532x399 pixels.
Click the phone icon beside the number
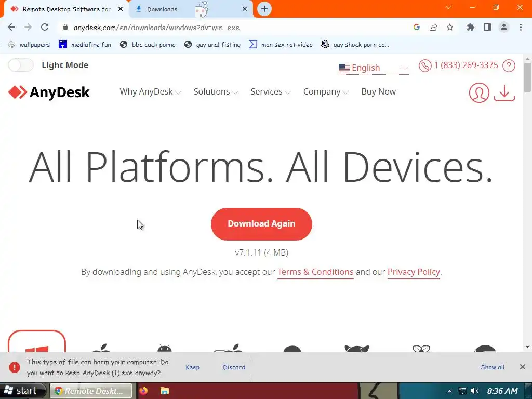pos(425,65)
